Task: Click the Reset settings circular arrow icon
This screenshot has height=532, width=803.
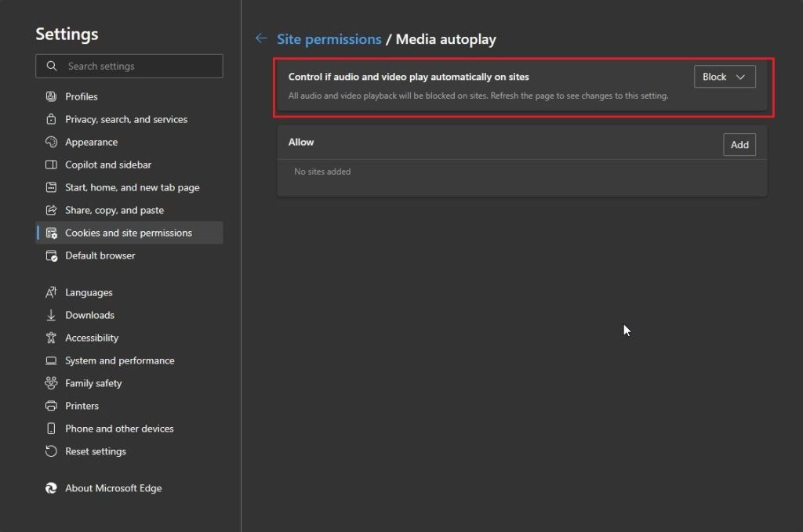Action: [x=50, y=451]
